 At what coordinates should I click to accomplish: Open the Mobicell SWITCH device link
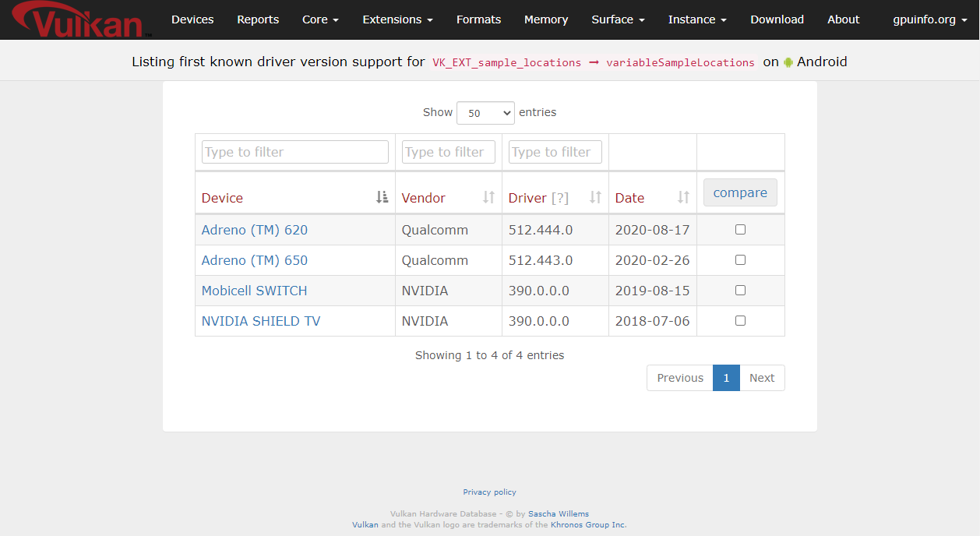pyautogui.click(x=255, y=291)
